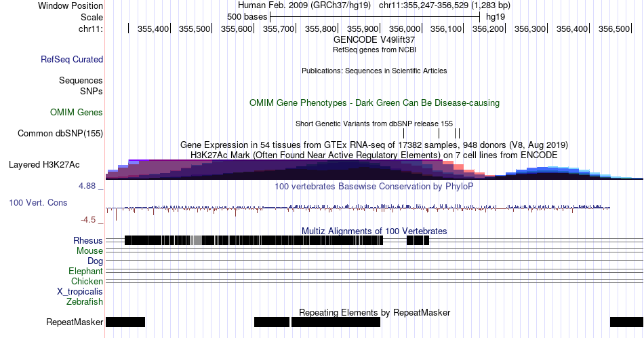The image size is (644, 338).
Task: Click the Sequences label
Action: point(81,81)
